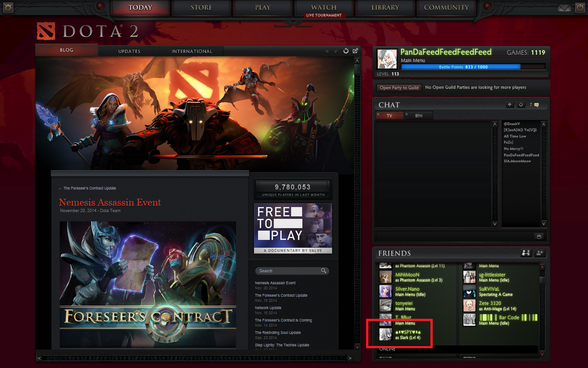Open the Store tab
Screen dimensions: 588x368
[201, 8]
